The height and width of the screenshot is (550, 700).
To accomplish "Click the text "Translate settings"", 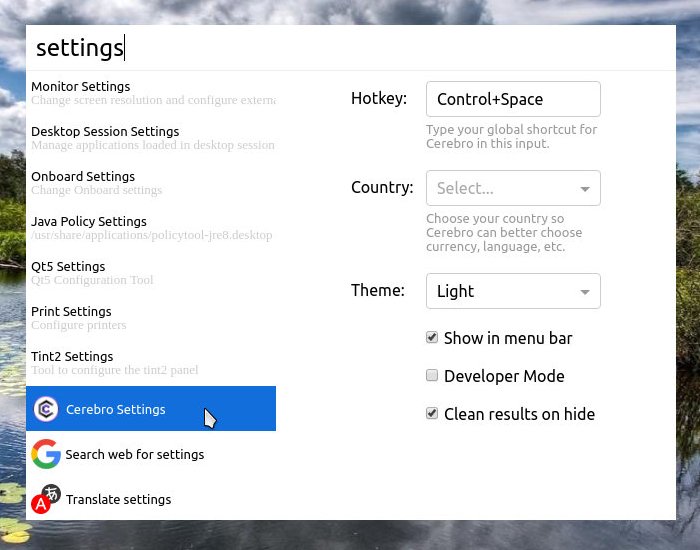I will click(x=119, y=500).
